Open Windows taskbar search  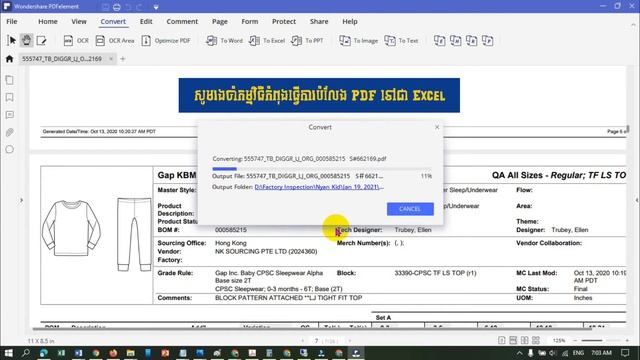[x=26, y=353]
